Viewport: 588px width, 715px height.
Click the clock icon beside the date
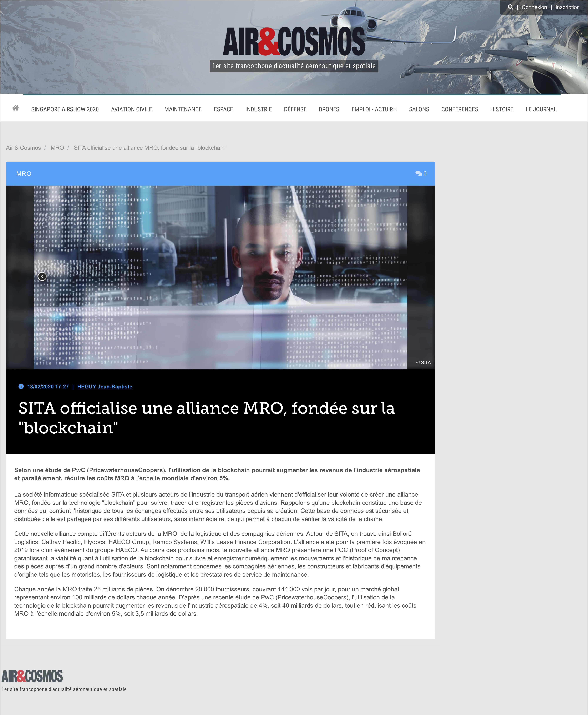pyautogui.click(x=21, y=387)
